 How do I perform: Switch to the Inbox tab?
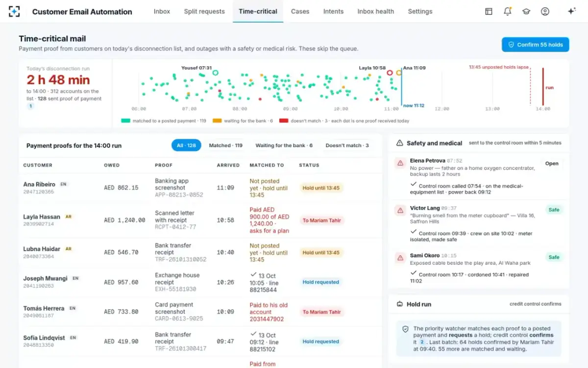coord(162,11)
